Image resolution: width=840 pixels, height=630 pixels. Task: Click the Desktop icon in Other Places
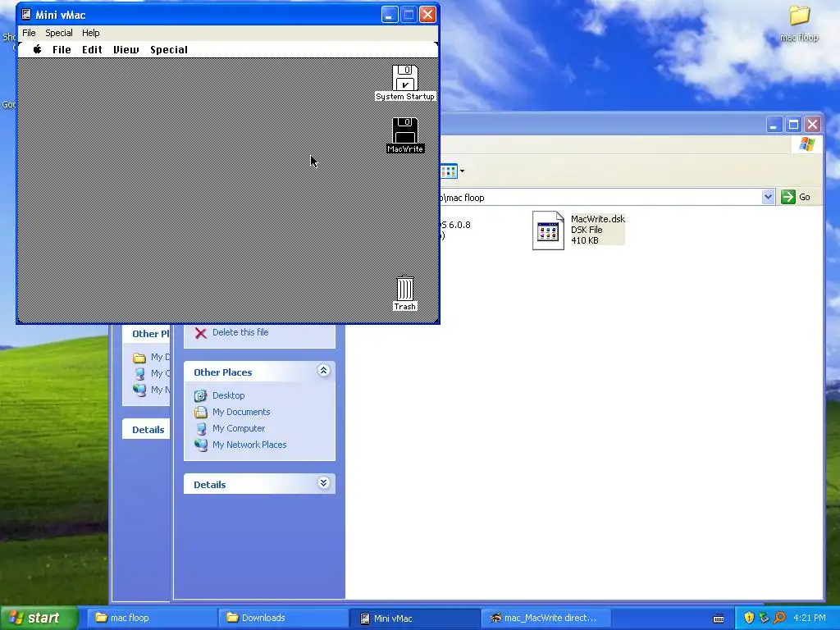200,395
